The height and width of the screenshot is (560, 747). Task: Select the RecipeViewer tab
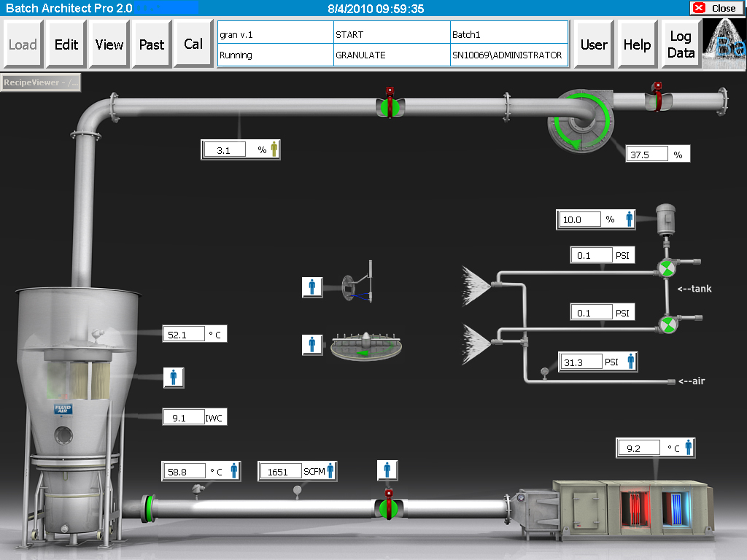pos(41,82)
